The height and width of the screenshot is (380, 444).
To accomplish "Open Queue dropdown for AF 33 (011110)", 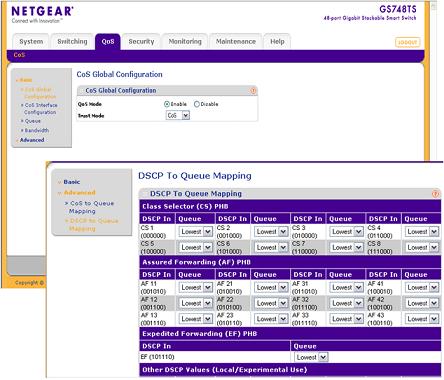I will pos(346,319).
